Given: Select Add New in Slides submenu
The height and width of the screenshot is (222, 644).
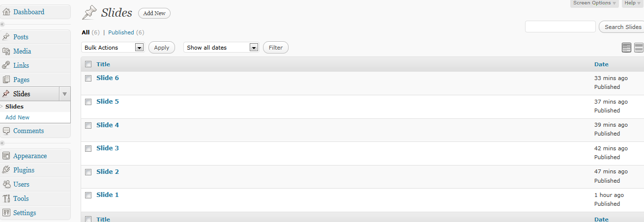Looking at the screenshot, I should [18, 117].
